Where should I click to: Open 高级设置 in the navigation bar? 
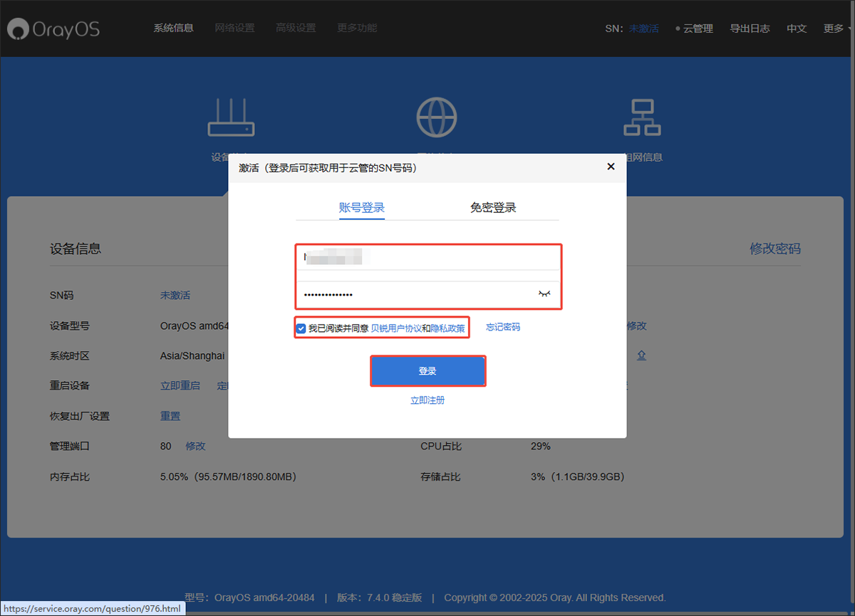tap(296, 28)
